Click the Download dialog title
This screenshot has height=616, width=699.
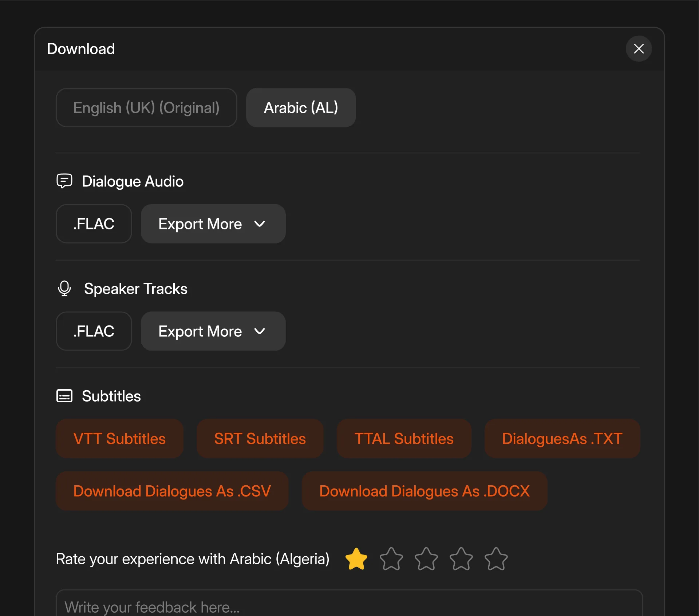pos(81,49)
